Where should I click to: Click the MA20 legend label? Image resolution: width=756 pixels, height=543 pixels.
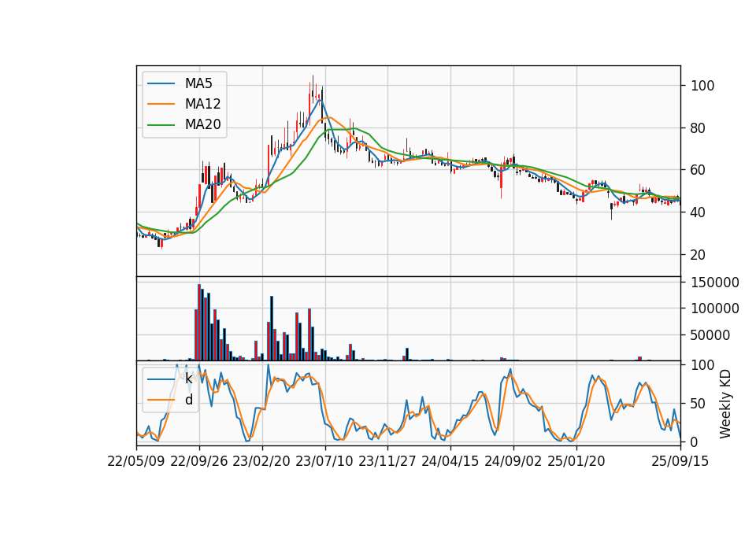[x=202, y=124]
